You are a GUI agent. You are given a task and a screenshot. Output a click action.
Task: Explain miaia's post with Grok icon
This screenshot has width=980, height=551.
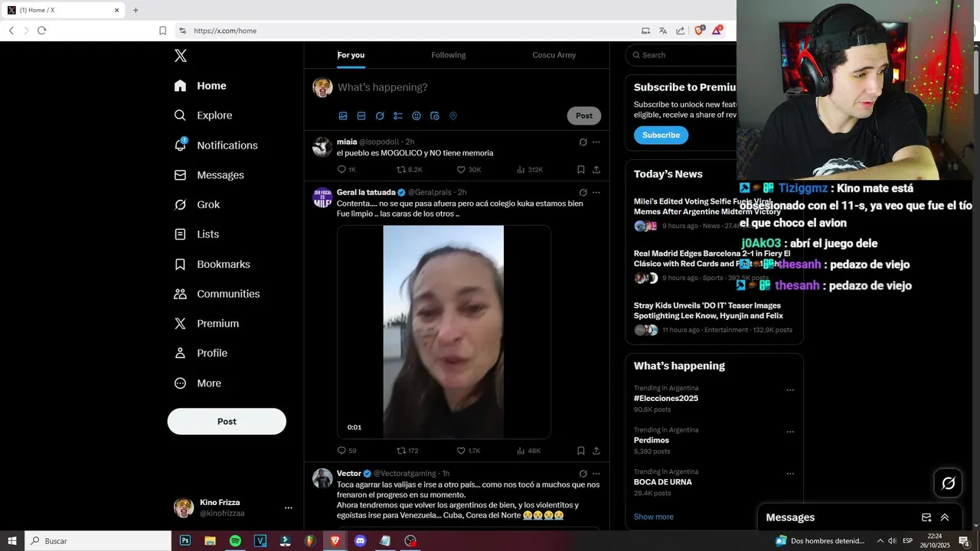point(583,142)
